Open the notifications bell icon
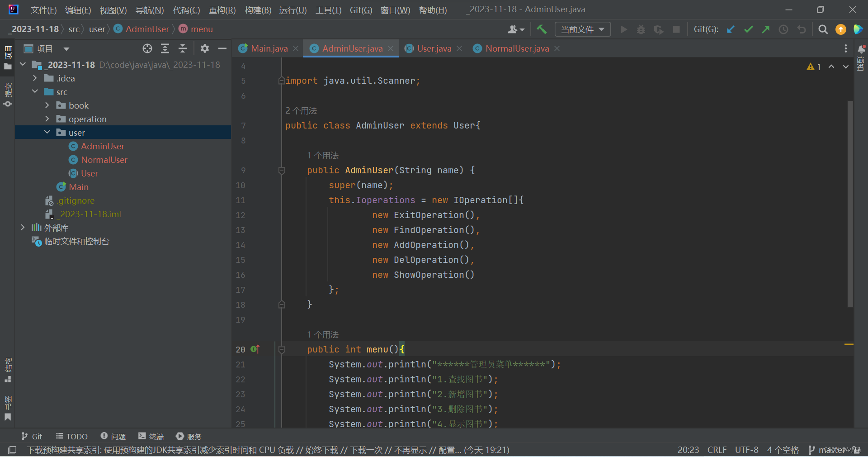Viewport: 868px width, 457px height. pyautogui.click(x=861, y=49)
